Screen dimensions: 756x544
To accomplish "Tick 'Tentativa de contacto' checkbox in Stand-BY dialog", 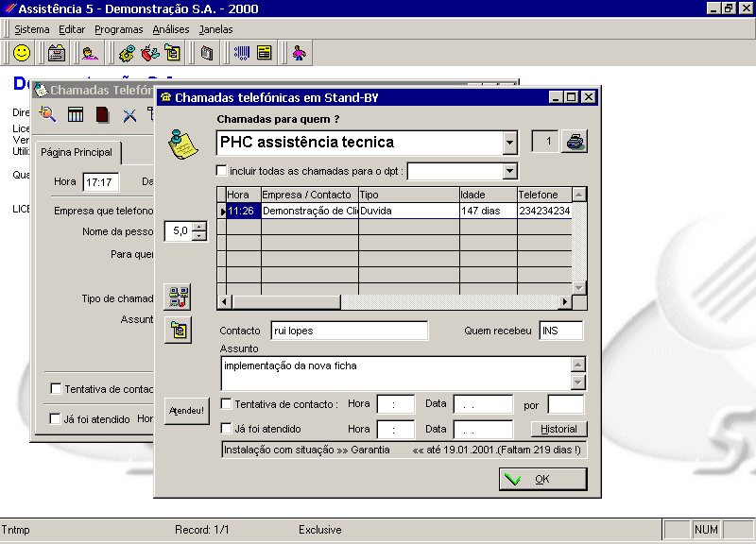I will click(226, 404).
